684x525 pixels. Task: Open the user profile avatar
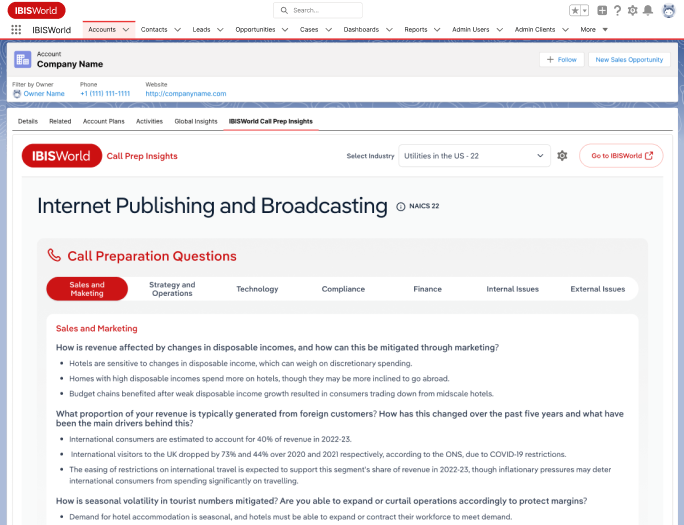667,10
